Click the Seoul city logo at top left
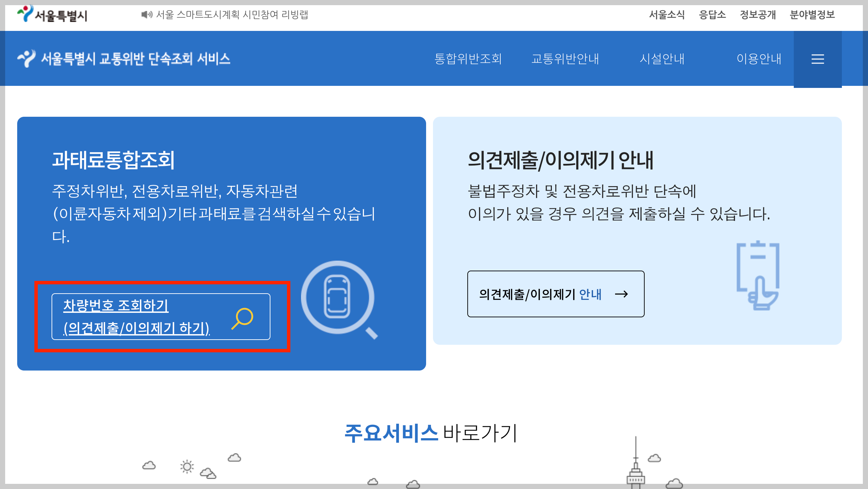The width and height of the screenshot is (868, 489). [52, 14]
